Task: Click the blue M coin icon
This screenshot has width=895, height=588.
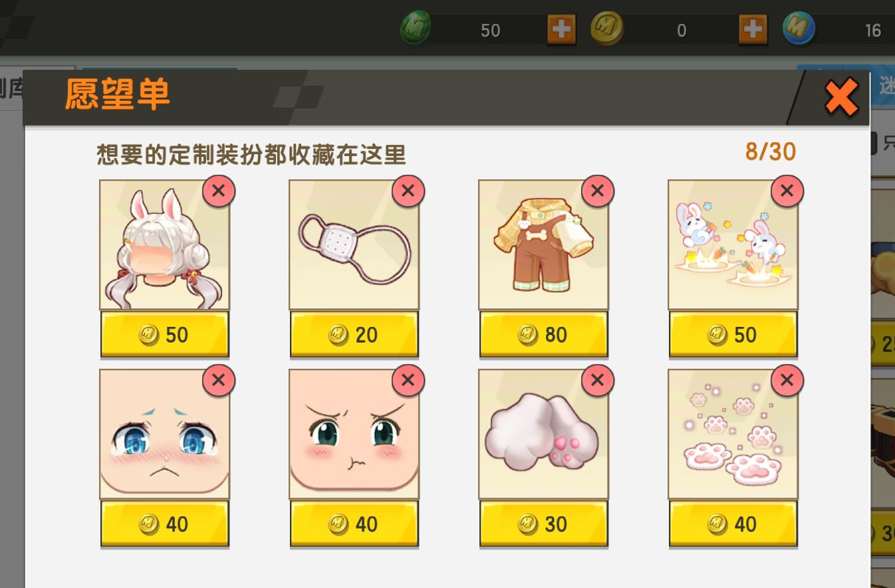Action: tap(799, 29)
